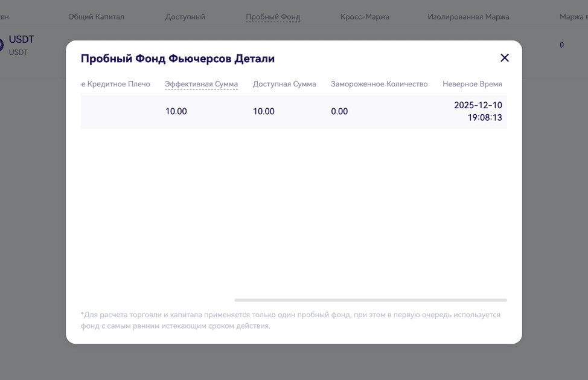Close the Пробный Фонд Фьючерсов Детали dialog
Viewport: 588px width, 380px height.
pyautogui.click(x=505, y=58)
